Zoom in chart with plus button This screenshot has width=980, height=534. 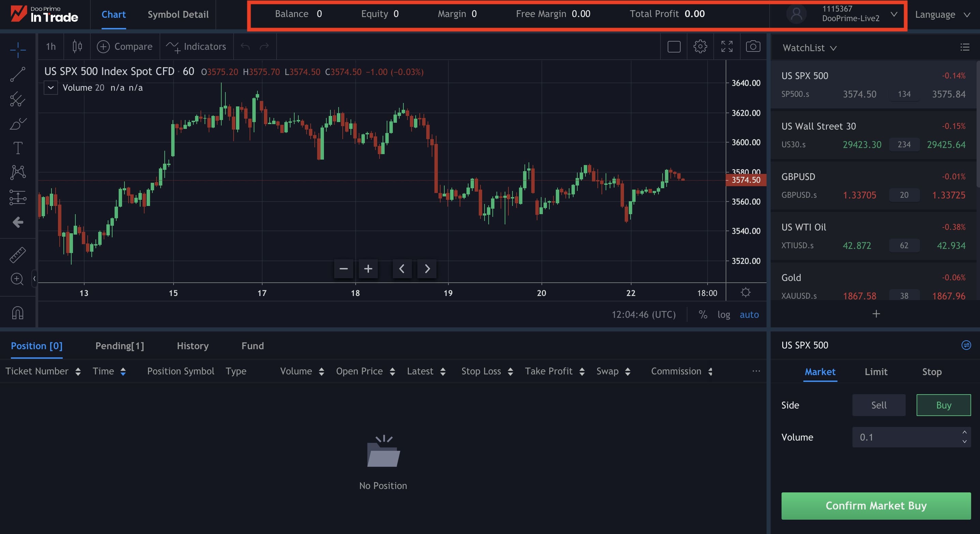click(x=368, y=269)
